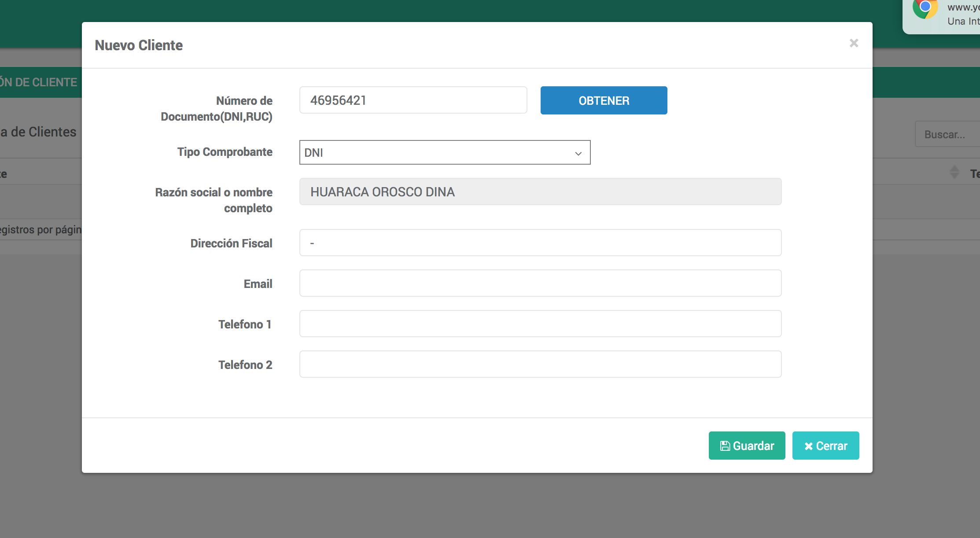
Task: Focus the Telefono 1 field
Action: click(x=540, y=324)
